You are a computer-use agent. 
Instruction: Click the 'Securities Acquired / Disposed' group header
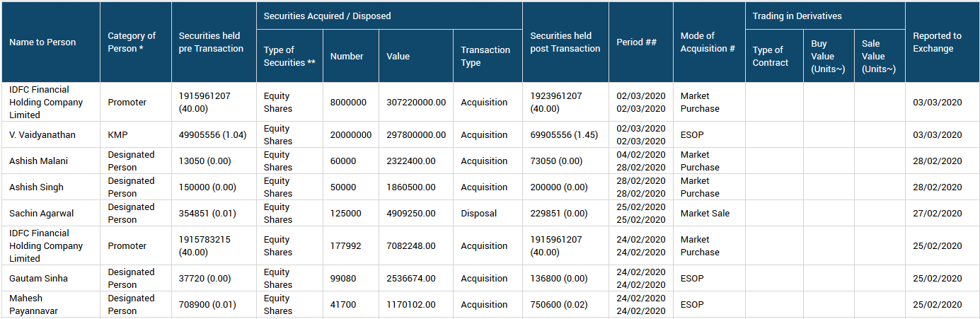[327, 16]
